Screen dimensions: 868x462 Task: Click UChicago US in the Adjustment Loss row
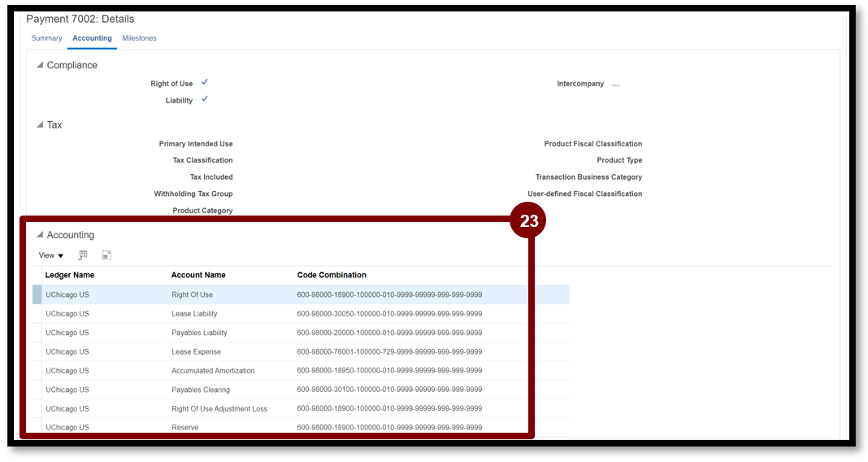[x=67, y=409]
